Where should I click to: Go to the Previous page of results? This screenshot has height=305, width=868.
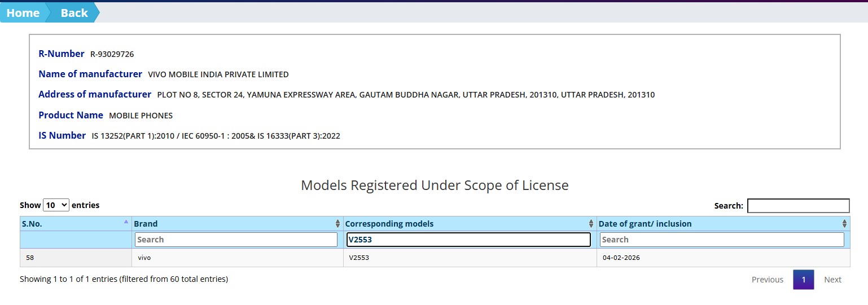(x=767, y=280)
